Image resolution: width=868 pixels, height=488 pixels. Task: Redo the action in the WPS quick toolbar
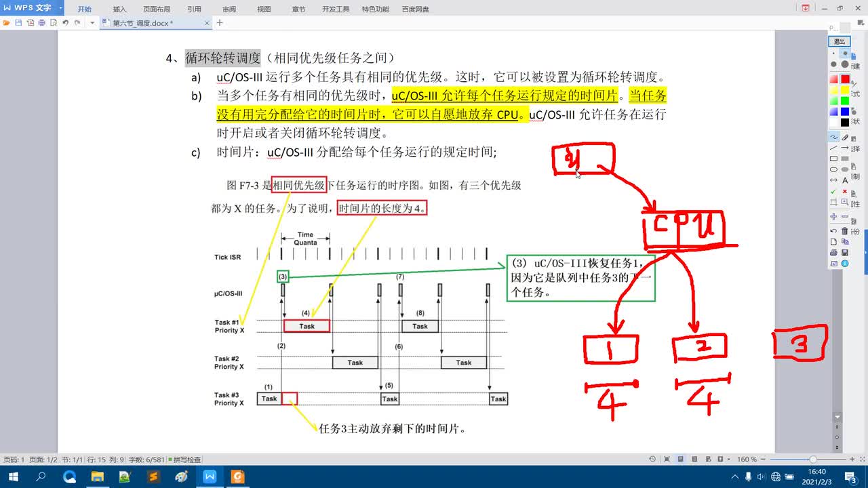pos(78,22)
